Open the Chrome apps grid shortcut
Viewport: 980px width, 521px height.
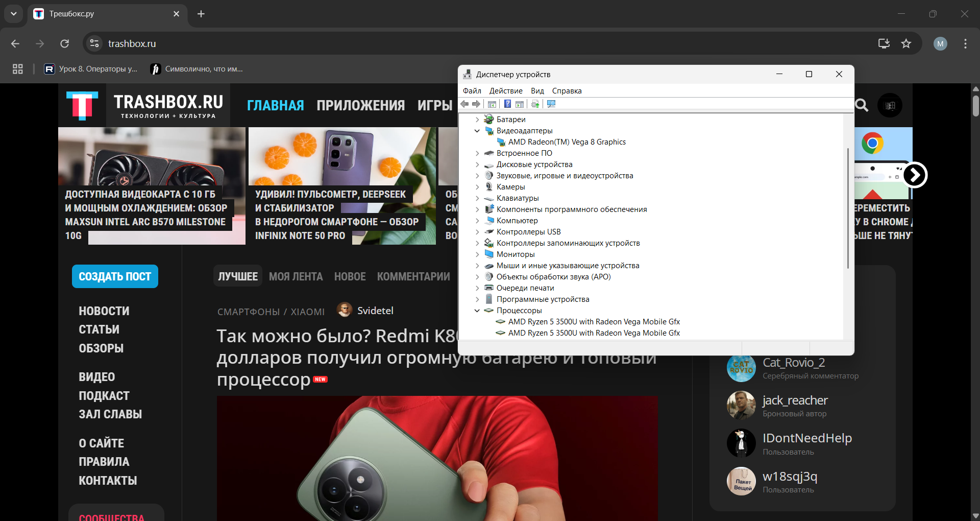pos(18,69)
